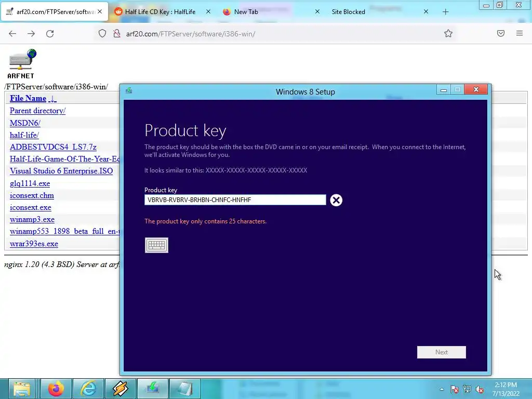This screenshot has width=532, height=399.
Task: Open a new tab with plus button
Action: pos(445,12)
